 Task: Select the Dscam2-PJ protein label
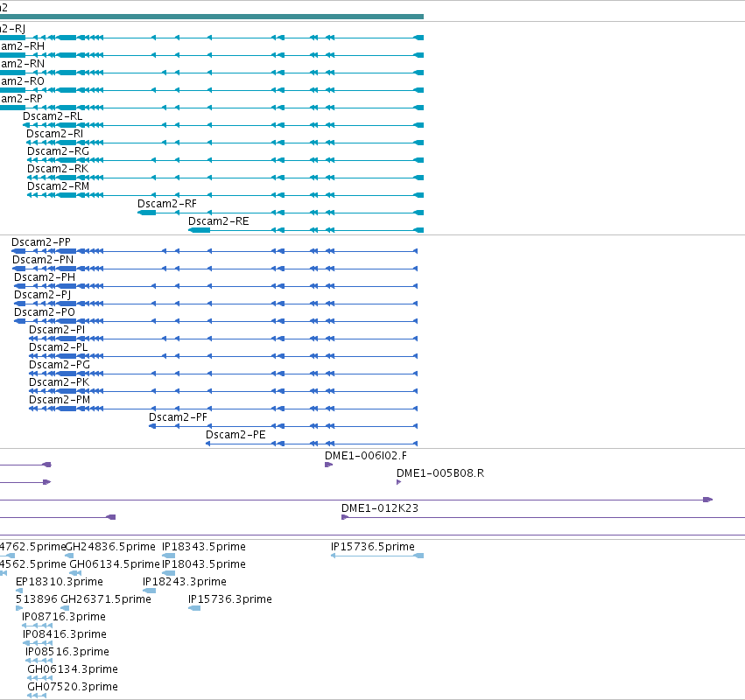click(x=42, y=296)
